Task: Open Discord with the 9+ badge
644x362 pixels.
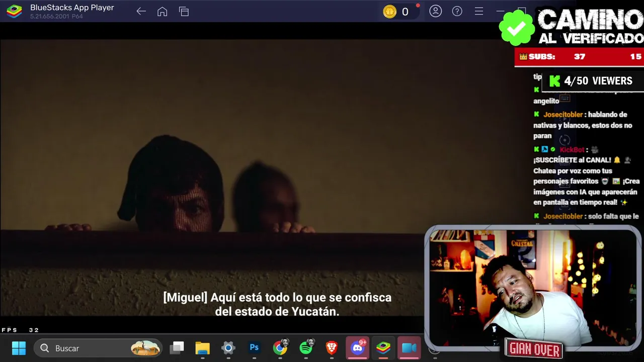Action: pyautogui.click(x=358, y=347)
